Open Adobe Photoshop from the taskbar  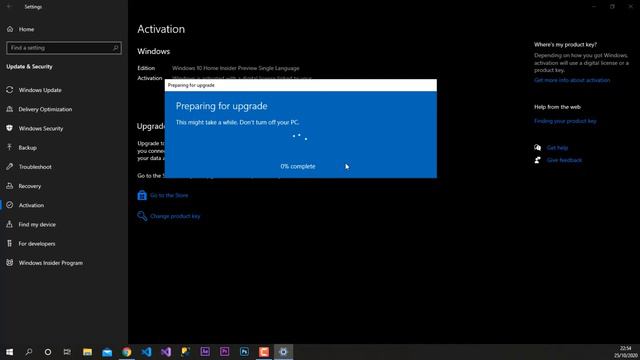tap(244, 352)
